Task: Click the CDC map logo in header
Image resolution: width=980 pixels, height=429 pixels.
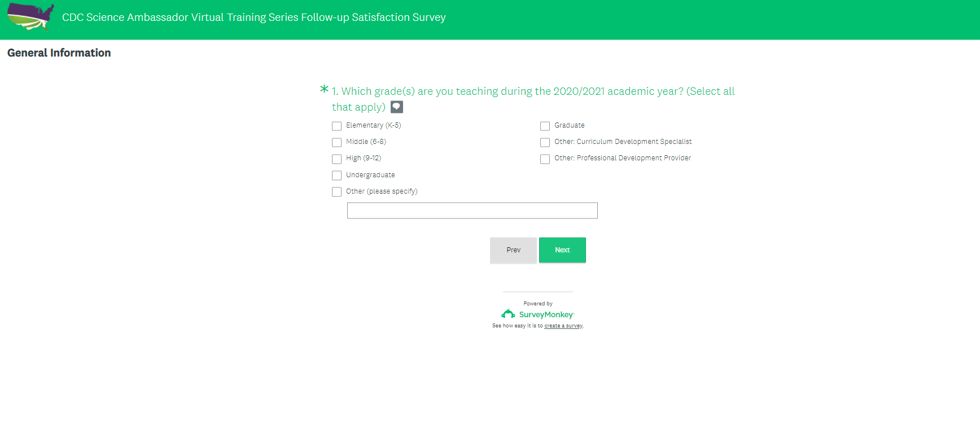Action: pos(30,17)
